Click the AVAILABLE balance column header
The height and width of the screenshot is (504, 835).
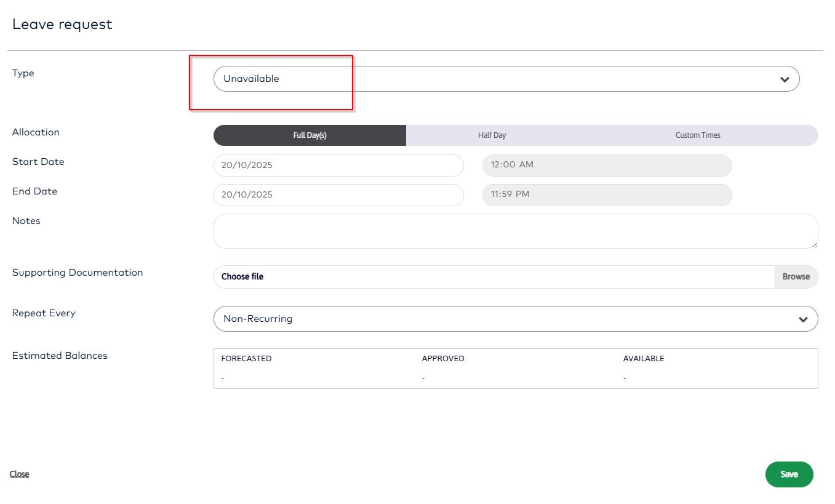pos(644,359)
